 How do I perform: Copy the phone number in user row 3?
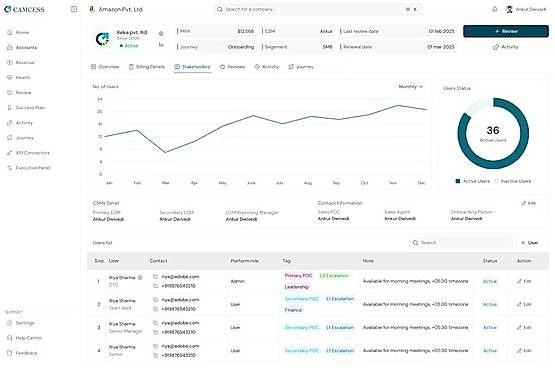(x=155, y=332)
